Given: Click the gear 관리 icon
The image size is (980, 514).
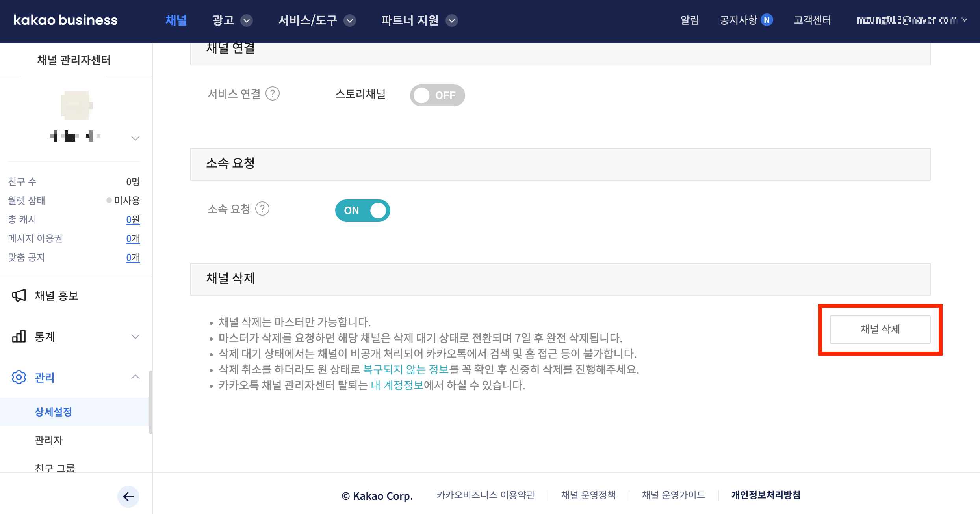Looking at the screenshot, I should pos(19,377).
